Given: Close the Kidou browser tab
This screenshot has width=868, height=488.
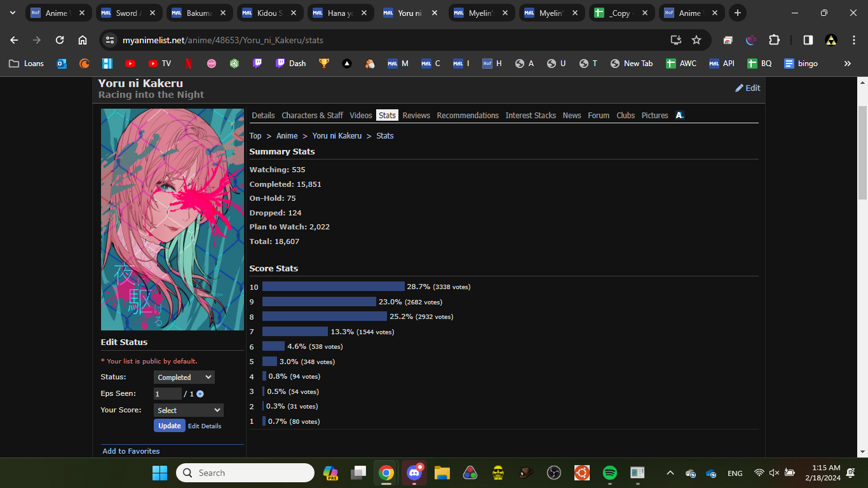Looking at the screenshot, I should 294,13.
